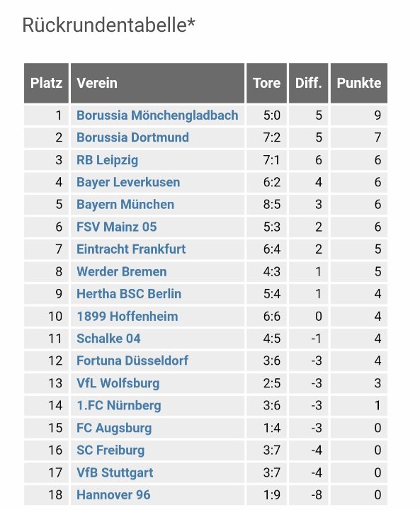
Task: Open the Borussia Mönchengladbach club link
Action: (x=157, y=115)
